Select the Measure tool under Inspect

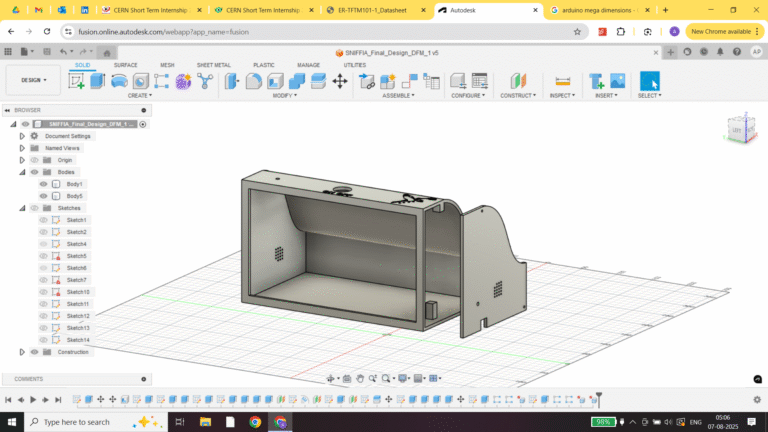pos(562,81)
